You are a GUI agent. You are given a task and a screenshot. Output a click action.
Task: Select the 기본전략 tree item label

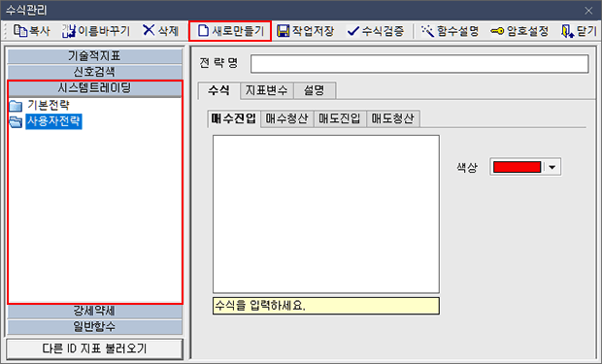(49, 105)
